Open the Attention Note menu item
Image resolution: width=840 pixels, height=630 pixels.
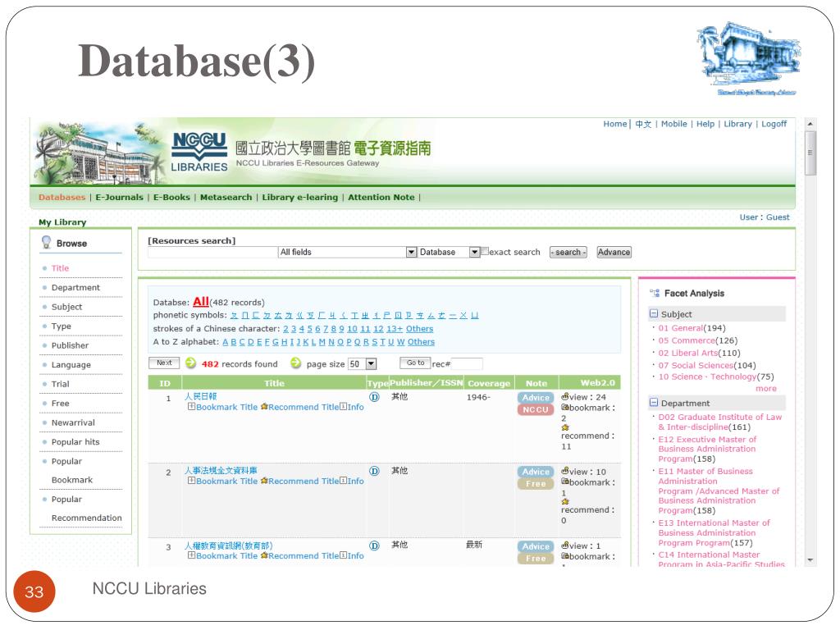[381, 197]
